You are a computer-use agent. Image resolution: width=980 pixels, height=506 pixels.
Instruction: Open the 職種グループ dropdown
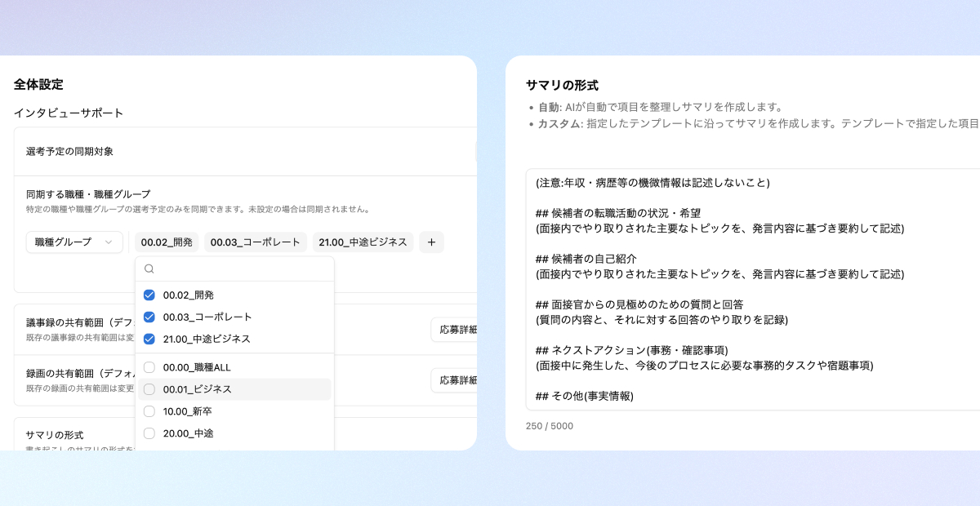[74, 242]
